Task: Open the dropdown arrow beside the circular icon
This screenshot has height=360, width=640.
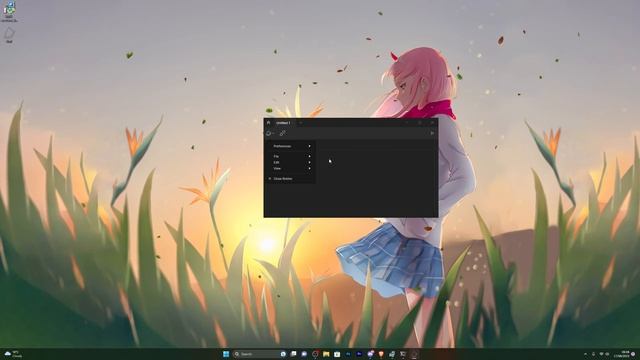Action: pyautogui.click(x=273, y=133)
